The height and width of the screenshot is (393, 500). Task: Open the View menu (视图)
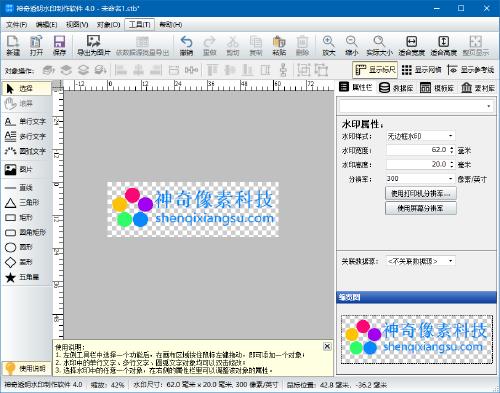pyautogui.click(x=77, y=25)
